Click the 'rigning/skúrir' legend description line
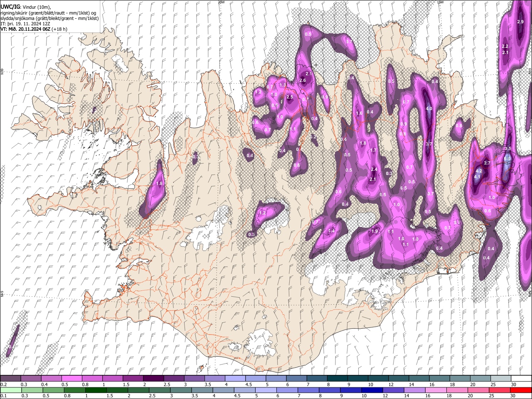The height and width of the screenshot is (399, 532). coord(48,13)
